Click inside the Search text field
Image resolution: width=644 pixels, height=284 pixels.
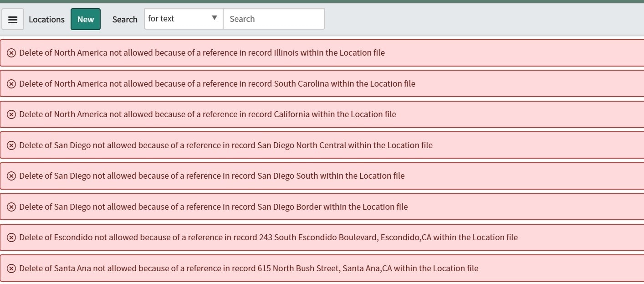point(273,19)
